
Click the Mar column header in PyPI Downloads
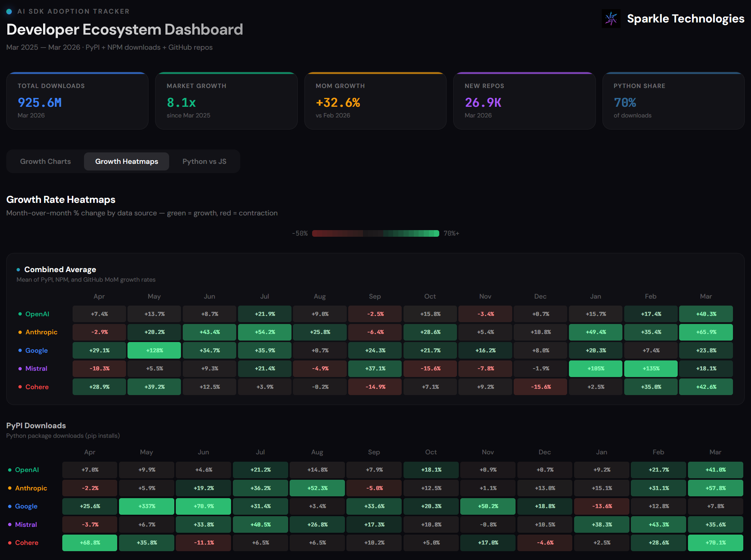click(x=716, y=452)
